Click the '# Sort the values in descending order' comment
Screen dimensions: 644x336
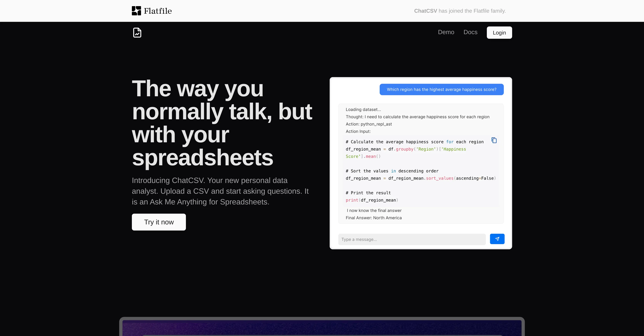point(392,171)
